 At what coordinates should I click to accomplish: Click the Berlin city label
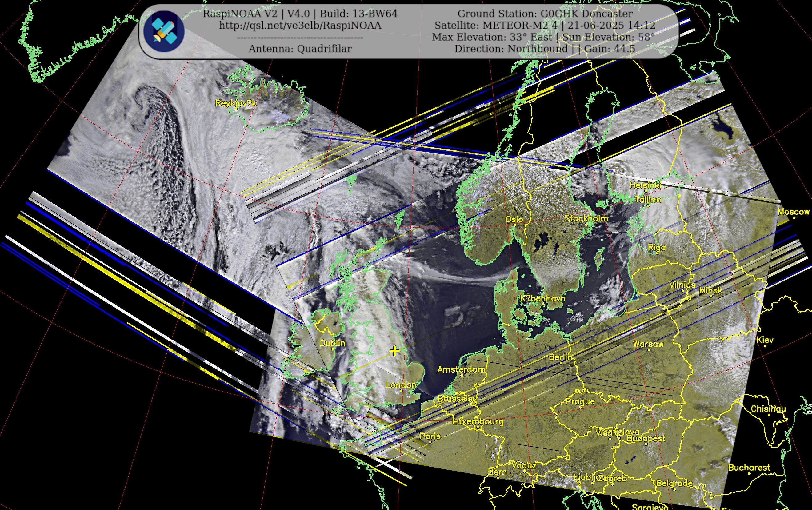point(560,357)
